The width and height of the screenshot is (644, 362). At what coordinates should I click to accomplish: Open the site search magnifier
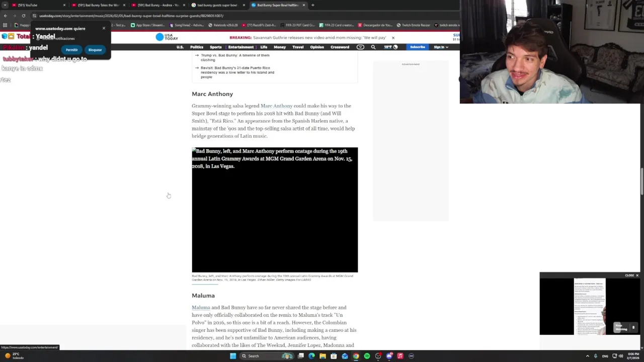tap(373, 47)
